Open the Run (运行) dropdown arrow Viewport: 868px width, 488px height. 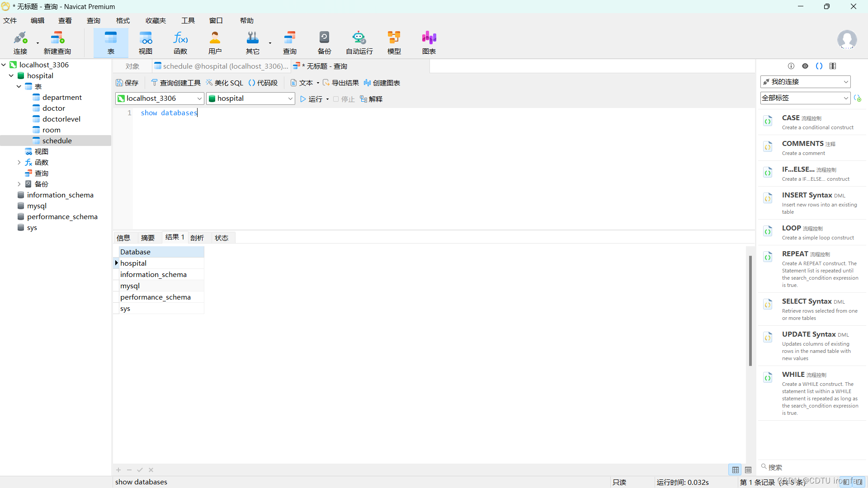327,99
